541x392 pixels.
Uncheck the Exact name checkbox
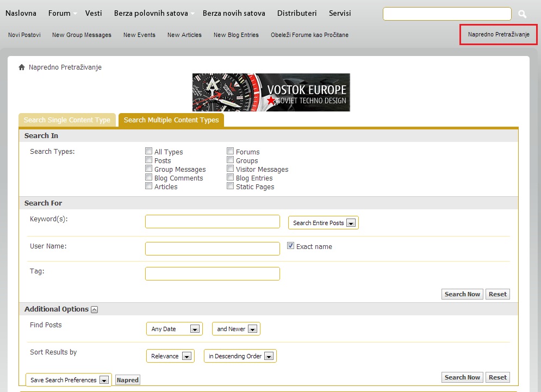tap(291, 246)
